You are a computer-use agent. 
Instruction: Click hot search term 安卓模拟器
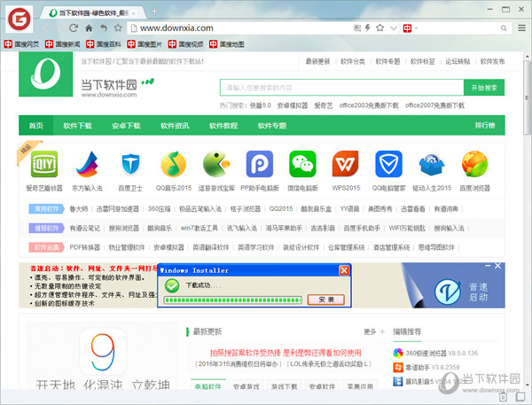pyautogui.click(x=292, y=105)
